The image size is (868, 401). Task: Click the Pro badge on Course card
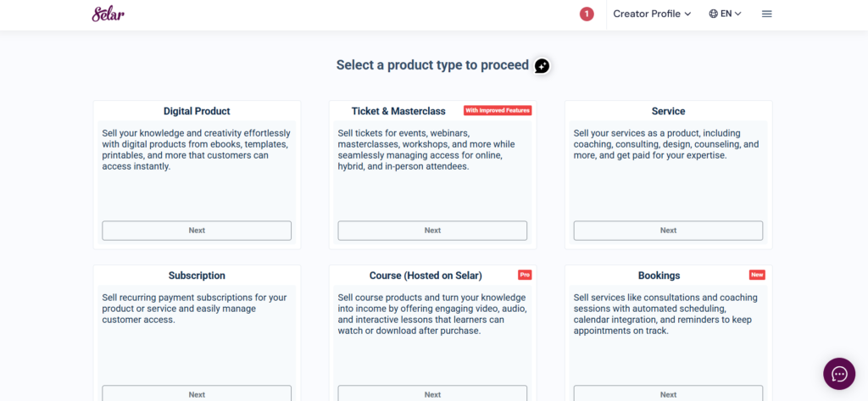pos(525,275)
